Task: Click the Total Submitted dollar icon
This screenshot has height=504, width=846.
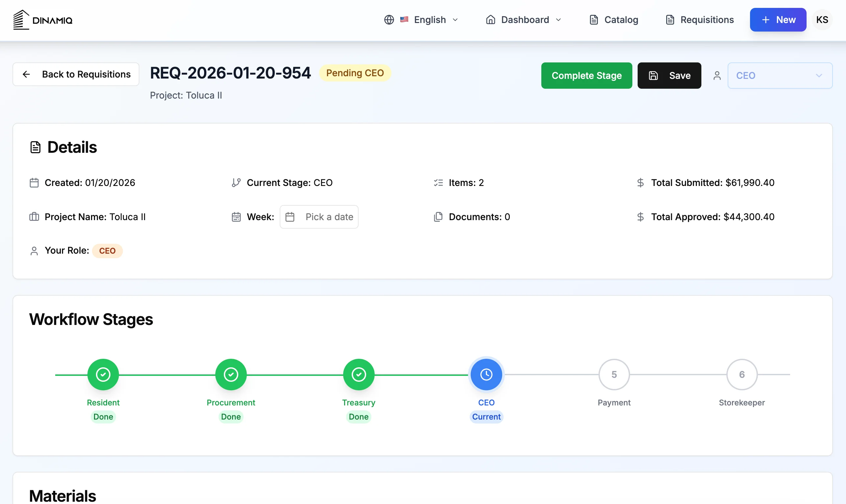Action: (x=641, y=183)
